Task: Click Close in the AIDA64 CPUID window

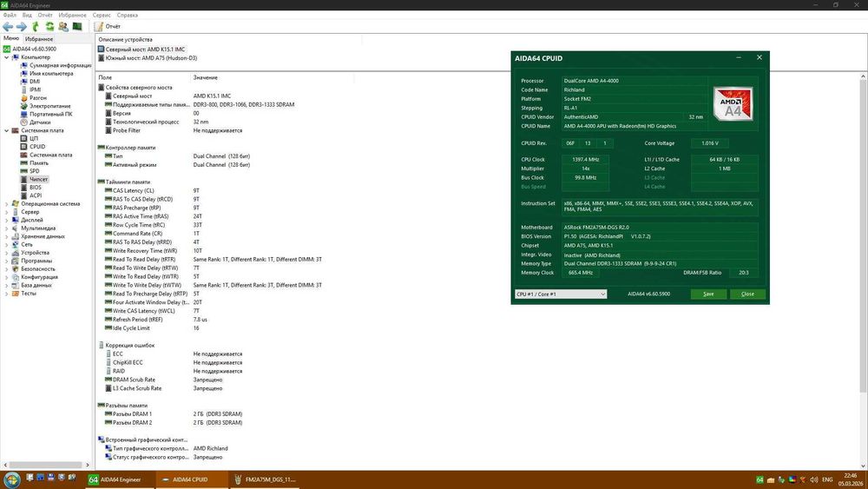Action: tap(747, 294)
